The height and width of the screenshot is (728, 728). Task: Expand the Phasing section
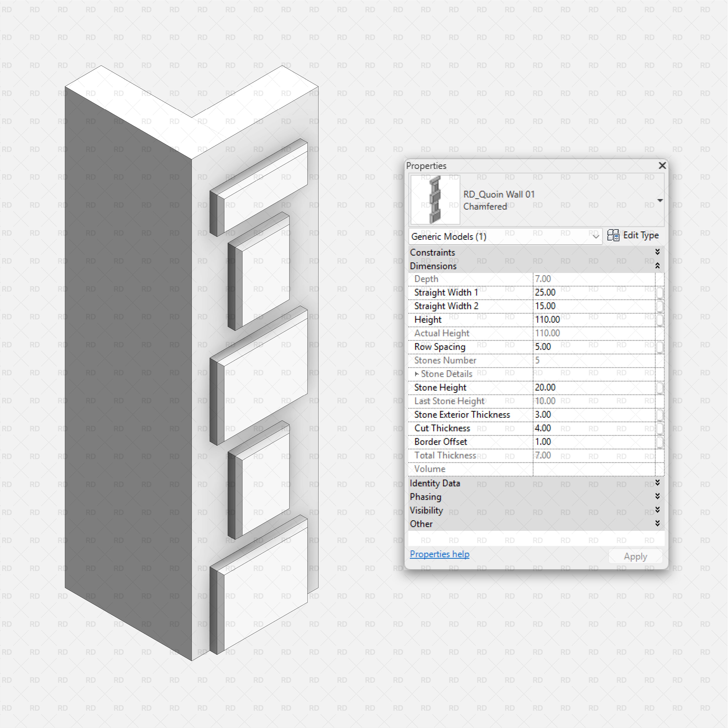pyautogui.click(x=657, y=497)
